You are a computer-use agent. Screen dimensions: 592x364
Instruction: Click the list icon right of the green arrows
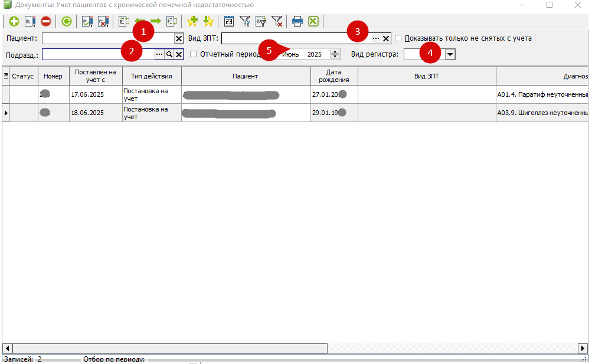pyautogui.click(x=172, y=21)
